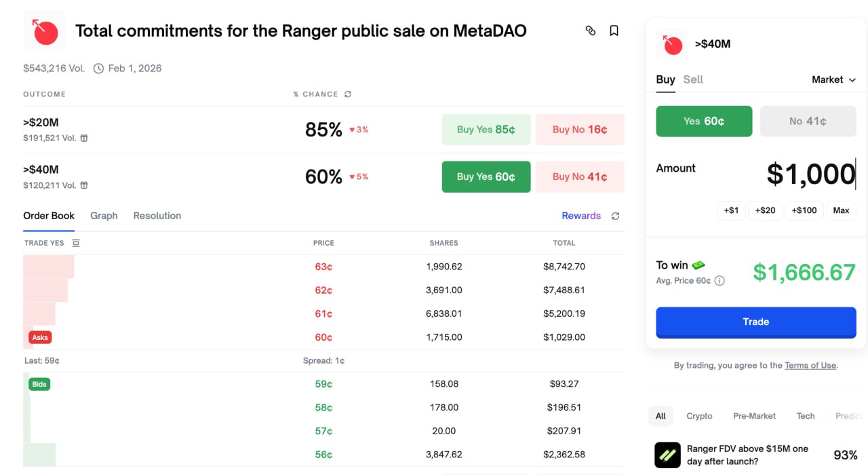Image resolution: width=868 pixels, height=475 pixels.
Task: Bookmark this Ranger commitments market
Action: point(614,31)
